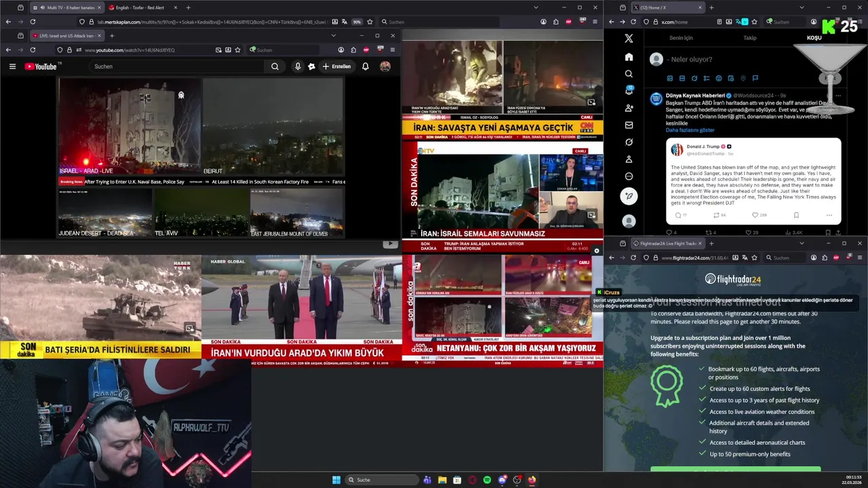868x488 pixels.
Task: Switch to the Senin için tab on X
Action: (681, 38)
